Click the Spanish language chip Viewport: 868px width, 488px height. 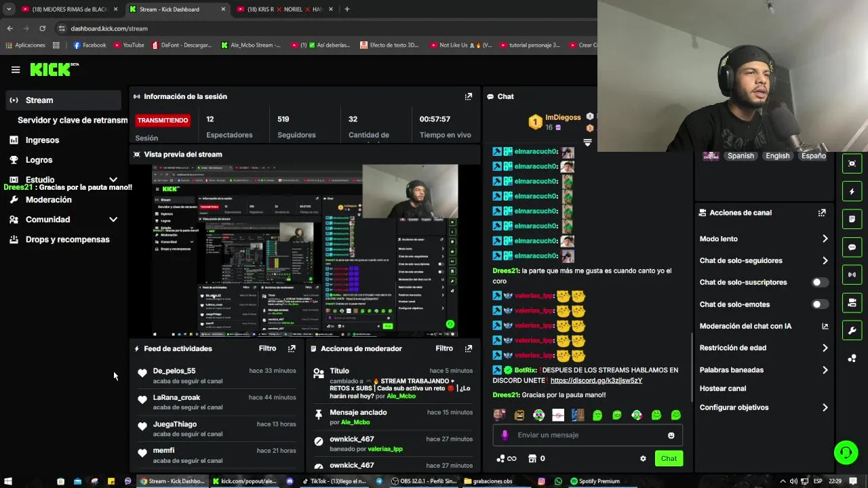tap(741, 156)
